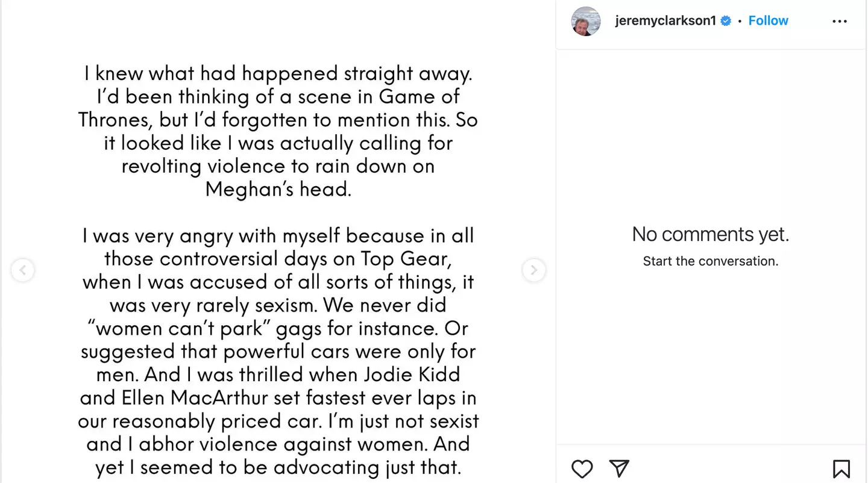868x483 pixels.
Task: Open the three-dot more options menu
Action: [x=839, y=21]
